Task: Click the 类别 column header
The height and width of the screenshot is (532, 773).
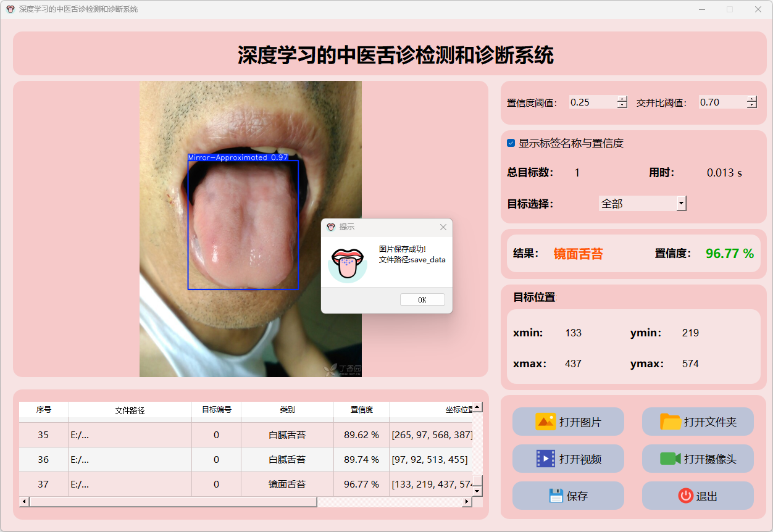Action: pyautogui.click(x=287, y=410)
